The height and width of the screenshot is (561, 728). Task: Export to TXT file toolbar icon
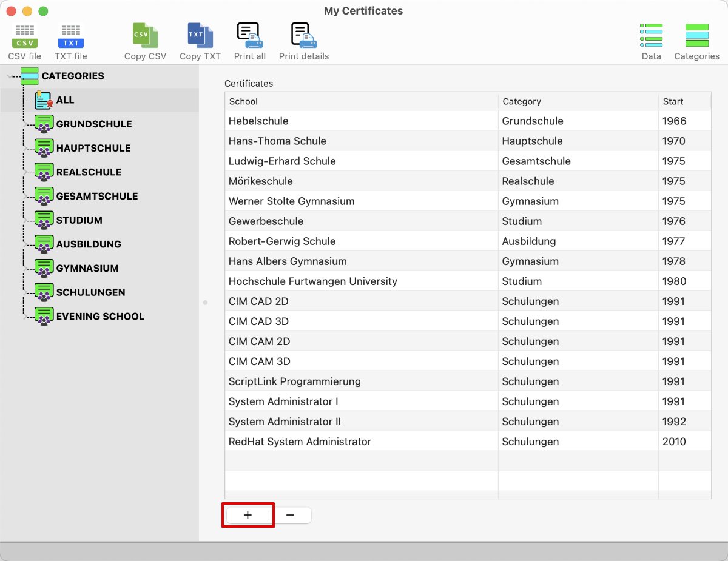[71, 36]
